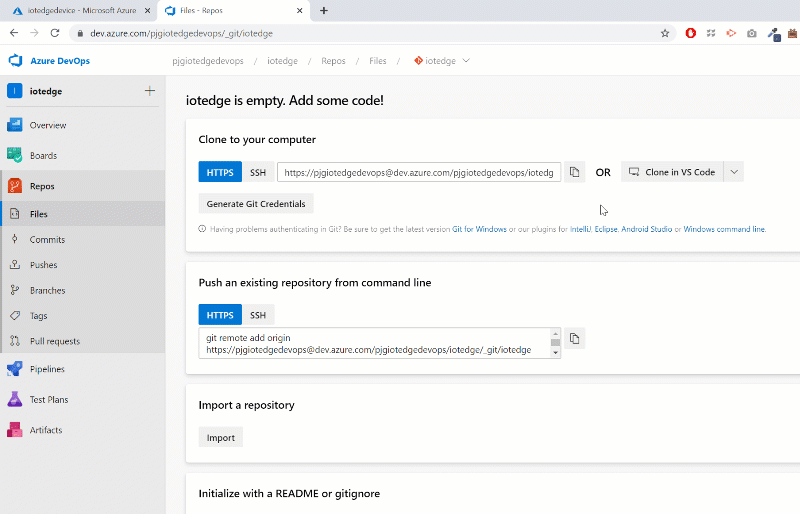Click the clone URL text field
The height and width of the screenshot is (514, 800).
(x=419, y=172)
